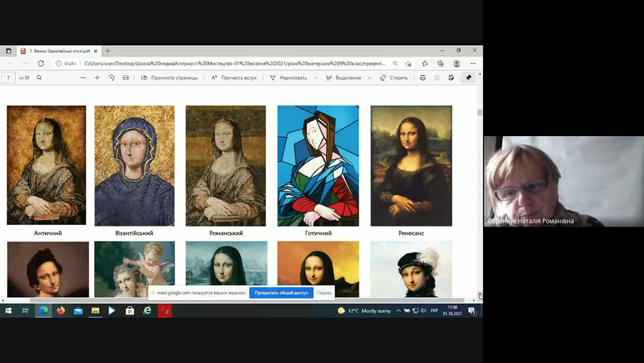Screen dimensions: 644x363
Task: Open Internet Explorer from the taskbar
Action: click(147, 311)
